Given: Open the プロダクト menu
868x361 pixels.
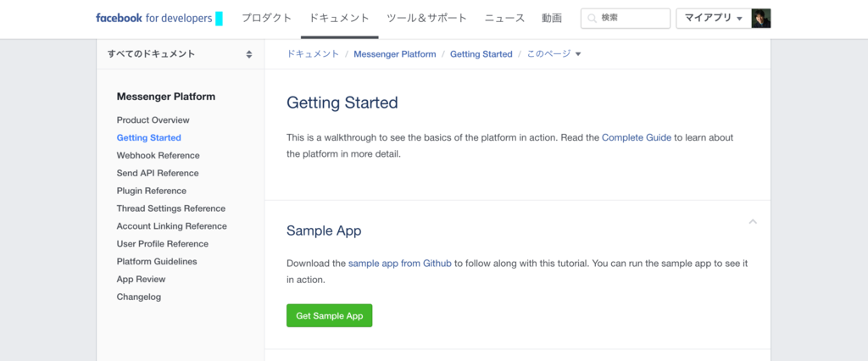Looking at the screenshot, I should click(x=266, y=18).
